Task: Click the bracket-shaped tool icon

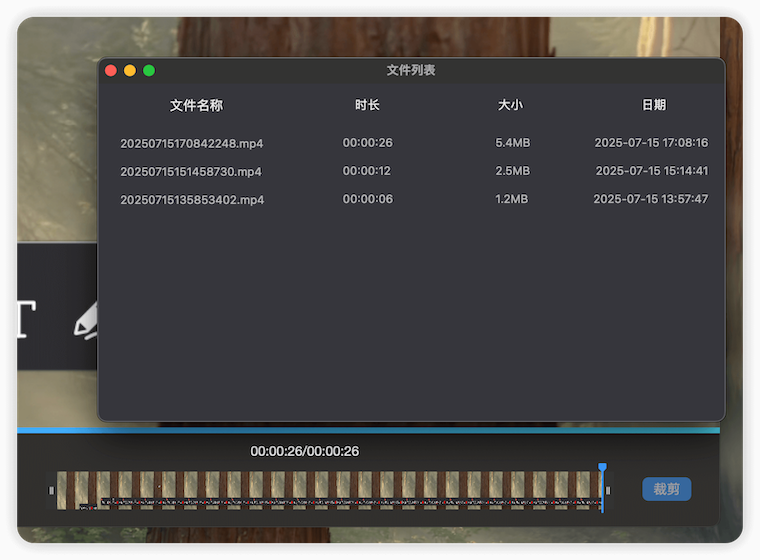Action: pos(26,319)
